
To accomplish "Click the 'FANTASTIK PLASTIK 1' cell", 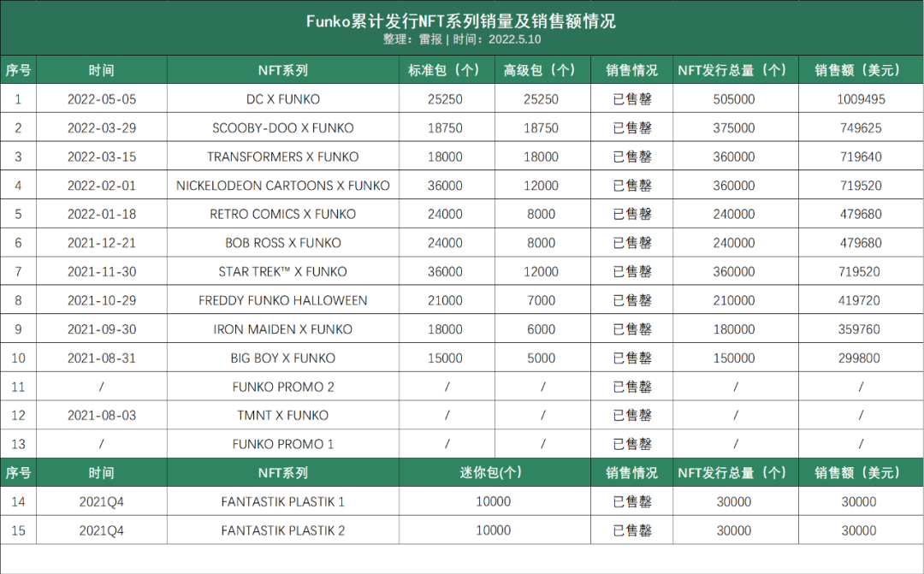I will (x=282, y=502).
